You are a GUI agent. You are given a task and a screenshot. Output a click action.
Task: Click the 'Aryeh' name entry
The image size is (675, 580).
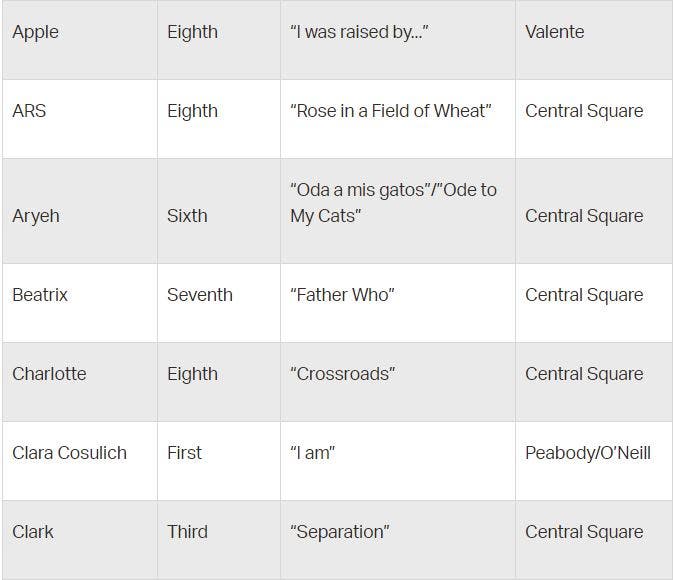pos(35,216)
